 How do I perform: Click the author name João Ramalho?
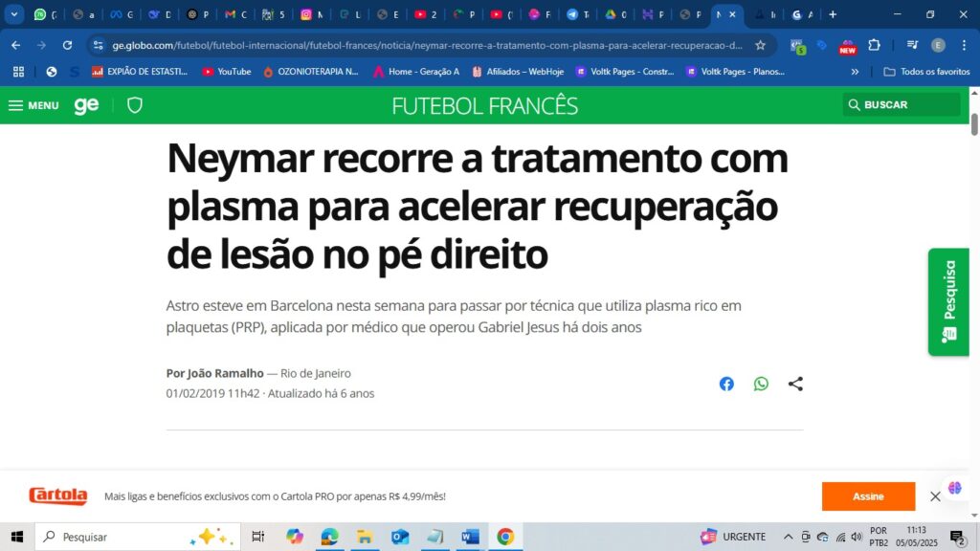pos(226,373)
